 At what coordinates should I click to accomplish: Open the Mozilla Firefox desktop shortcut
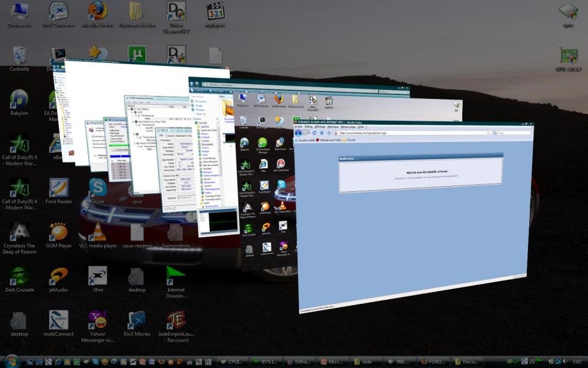98,11
